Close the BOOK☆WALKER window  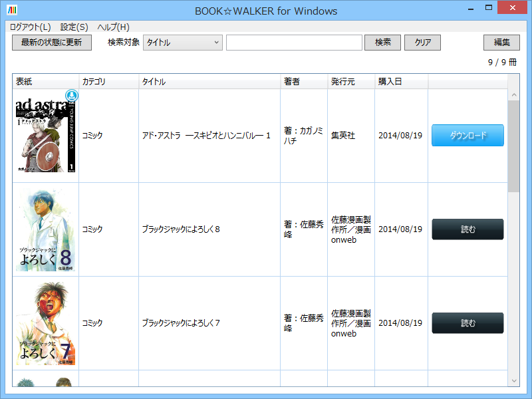click(x=512, y=8)
